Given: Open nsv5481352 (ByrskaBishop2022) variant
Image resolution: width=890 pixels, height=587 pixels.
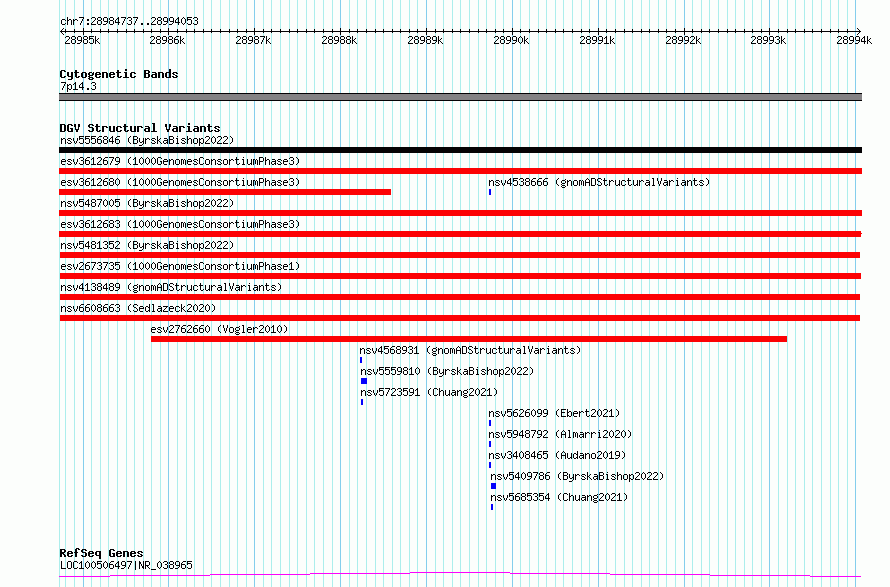Looking at the screenshot, I should coord(147,245).
